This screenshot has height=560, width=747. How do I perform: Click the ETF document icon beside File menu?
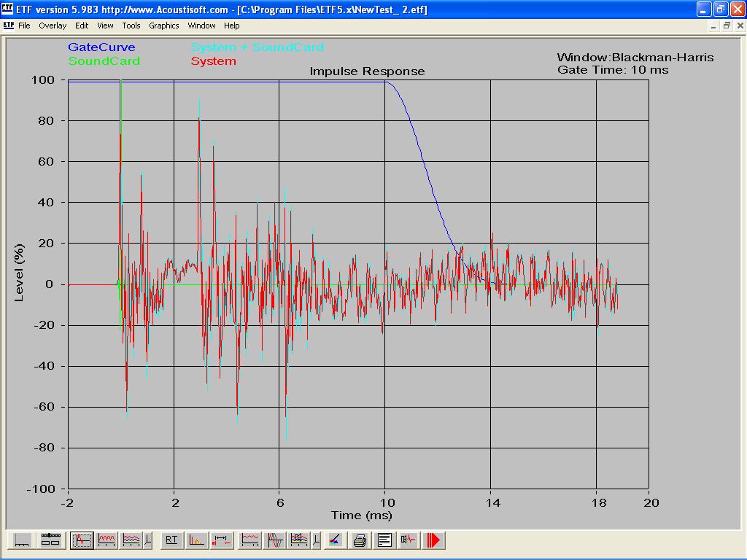click(8, 26)
